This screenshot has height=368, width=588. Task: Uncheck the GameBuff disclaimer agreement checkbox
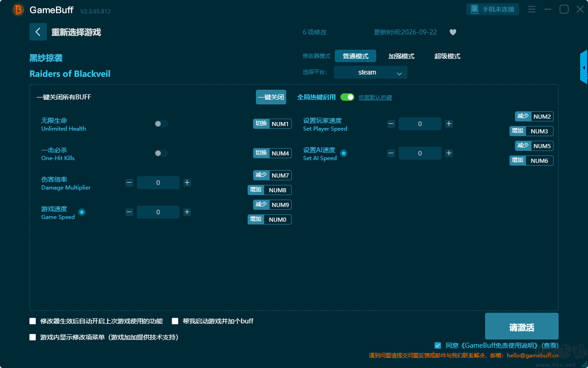tap(438, 345)
